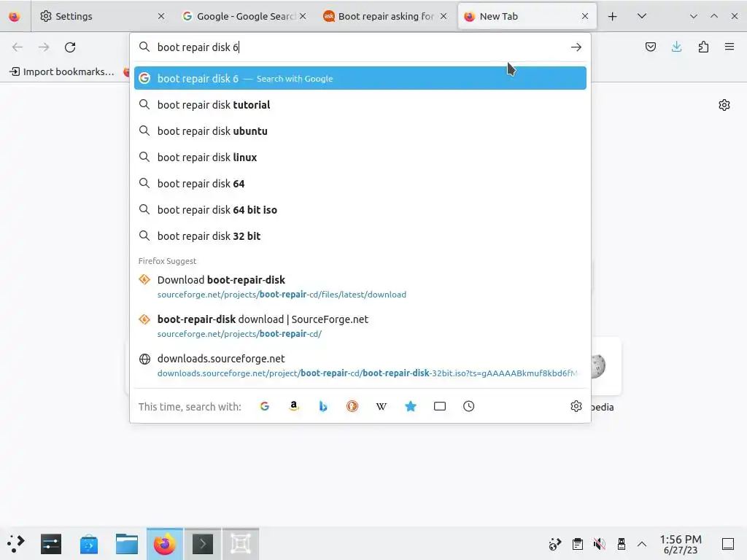
Task: Choose suggestion boot repair disk 64 bit iso
Action: pyautogui.click(x=360, y=209)
